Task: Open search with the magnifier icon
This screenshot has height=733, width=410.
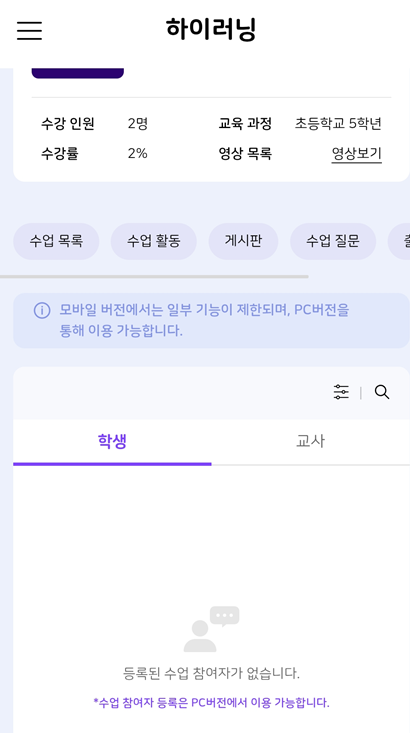Action: (x=382, y=392)
